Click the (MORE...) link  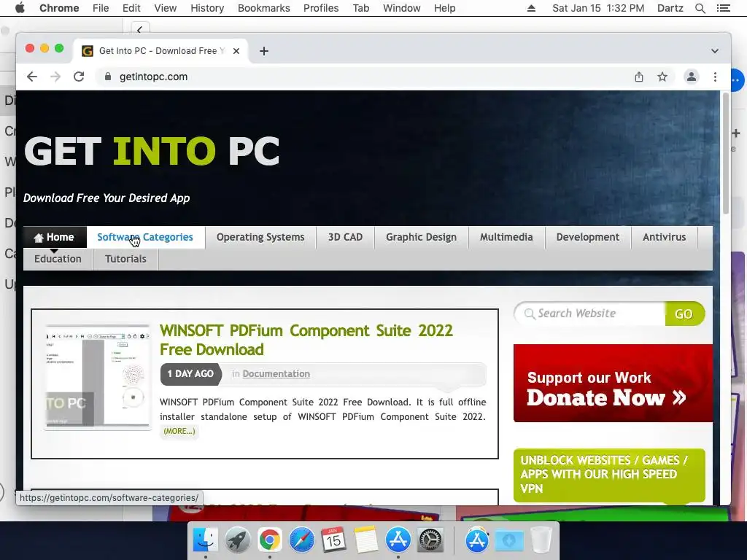click(x=179, y=431)
